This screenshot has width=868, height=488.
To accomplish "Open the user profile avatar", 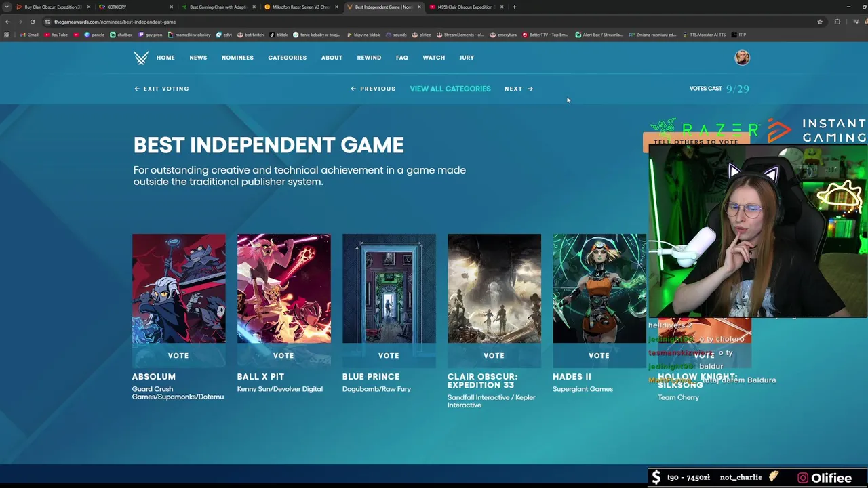I will point(742,58).
